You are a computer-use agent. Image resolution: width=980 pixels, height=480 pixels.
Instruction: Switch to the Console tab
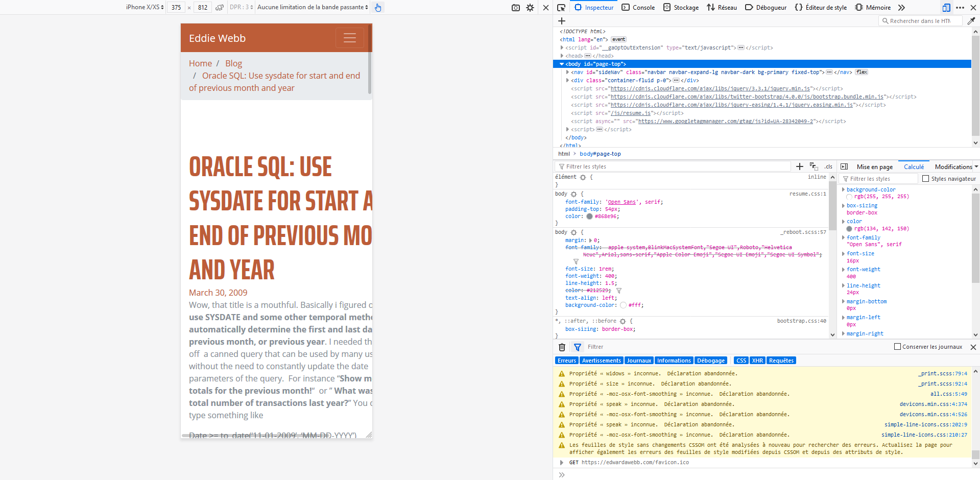638,8
